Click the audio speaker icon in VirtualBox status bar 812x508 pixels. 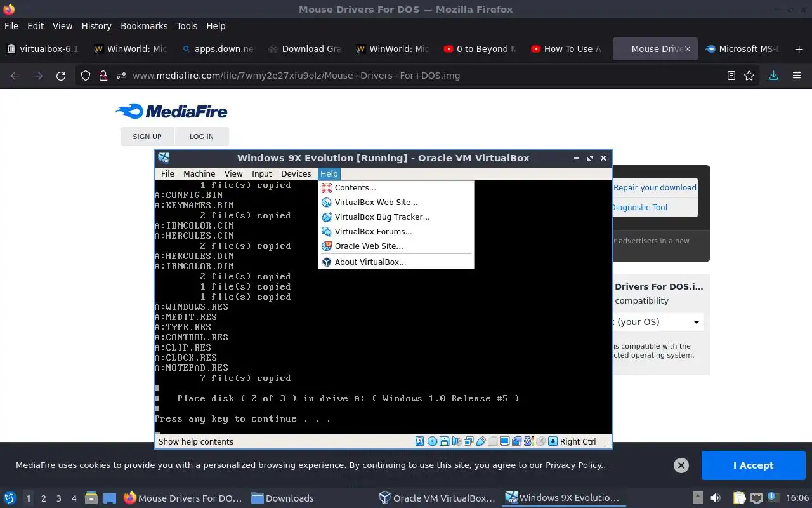[x=456, y=441]
